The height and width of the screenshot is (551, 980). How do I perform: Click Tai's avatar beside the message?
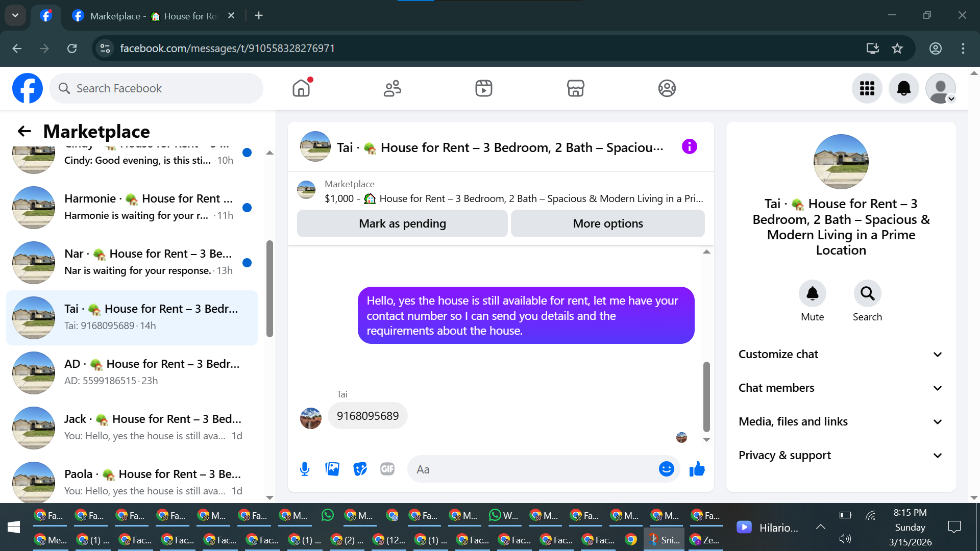pyautogui.click(x=310, y=418)
